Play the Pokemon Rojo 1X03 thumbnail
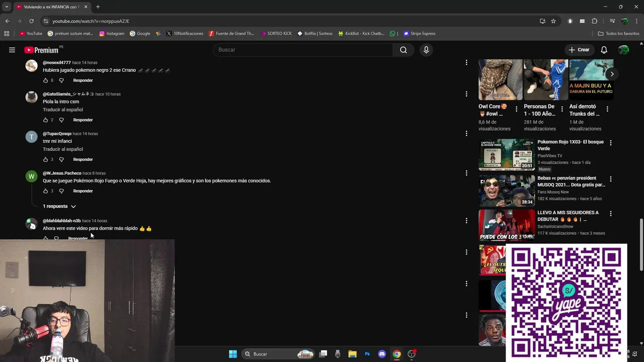 (507, 154)
